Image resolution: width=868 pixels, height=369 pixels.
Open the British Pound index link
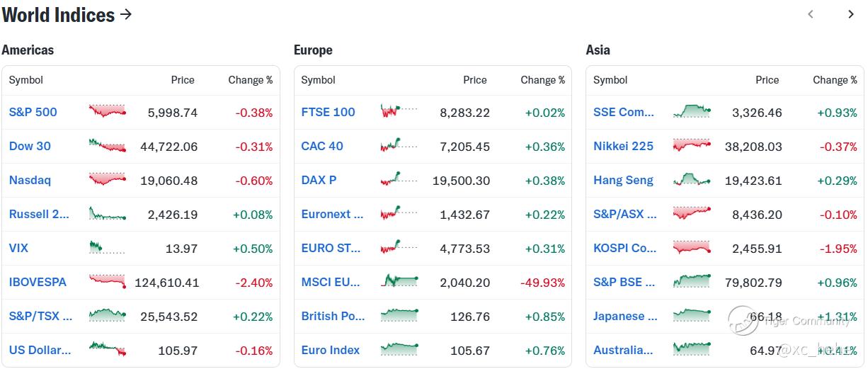click(333, 316)
